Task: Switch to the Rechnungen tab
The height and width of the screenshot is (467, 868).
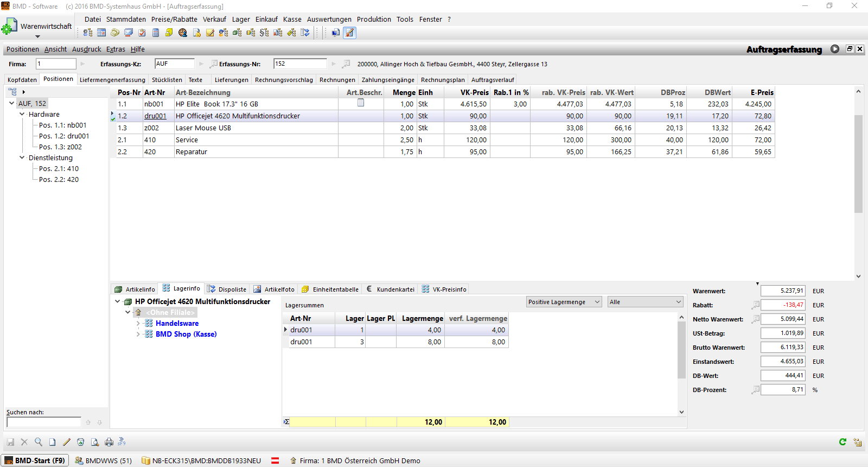Action: tap(337, 80)
